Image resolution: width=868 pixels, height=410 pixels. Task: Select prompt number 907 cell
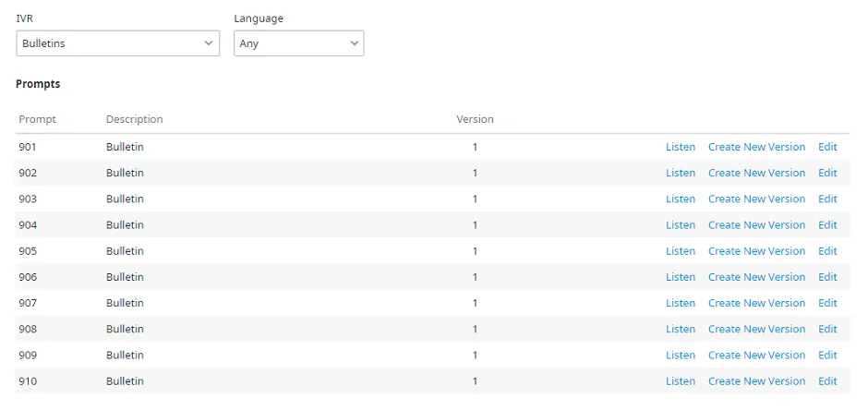point(28,303)
